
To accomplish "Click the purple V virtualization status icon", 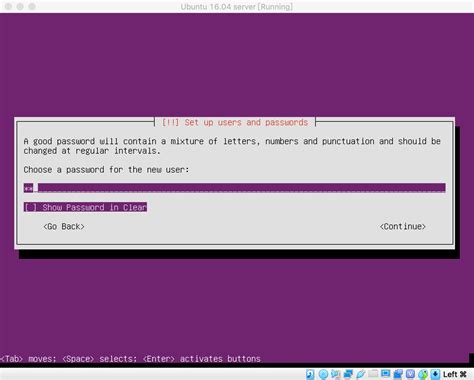I will click(x=410, y=374).
